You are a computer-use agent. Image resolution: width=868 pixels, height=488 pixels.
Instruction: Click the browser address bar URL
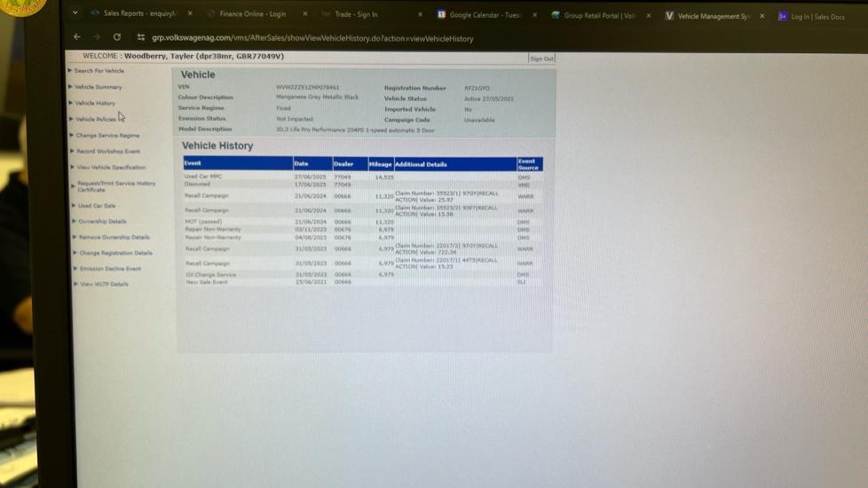pyautogui.click(x=312, y=39)
